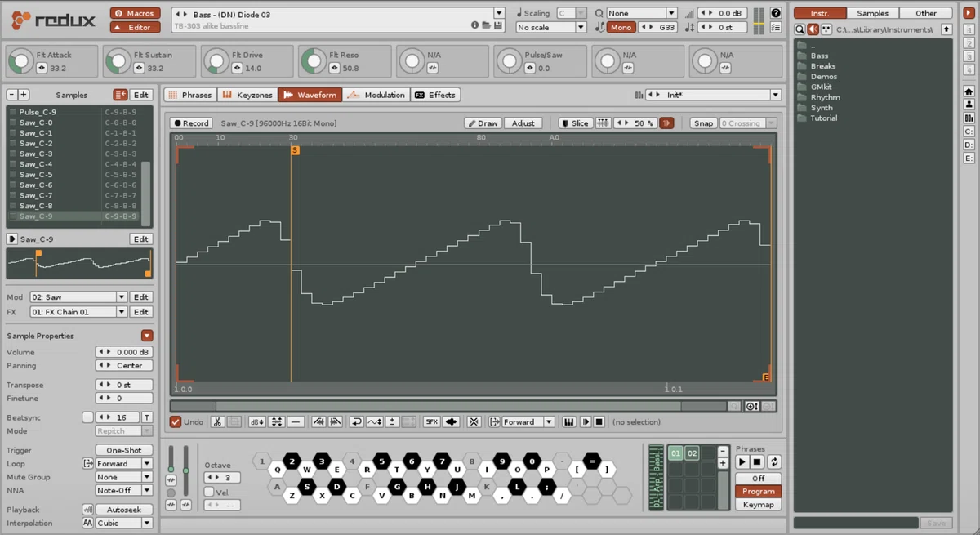Click the dB volume adjust icon
980x535 pixels.
pos(257,422)
